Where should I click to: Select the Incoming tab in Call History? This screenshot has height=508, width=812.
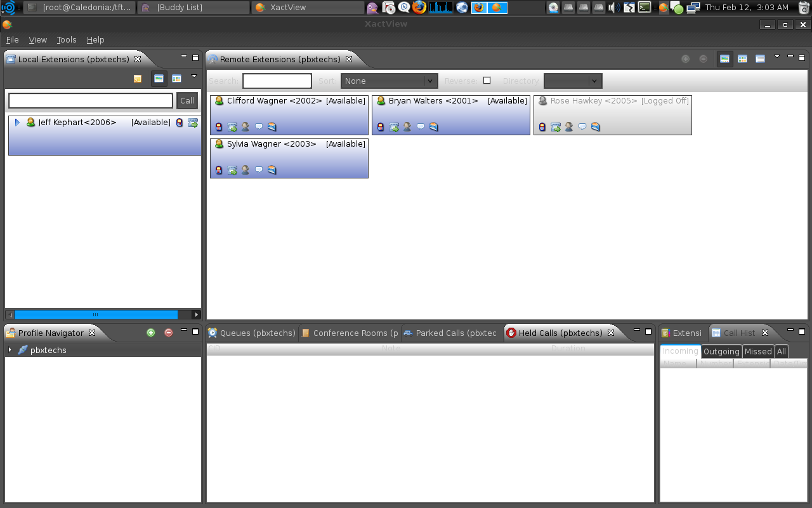[x=679, y=351]
